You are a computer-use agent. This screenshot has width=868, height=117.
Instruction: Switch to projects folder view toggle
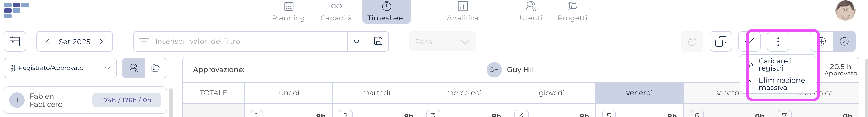click(x=155, y=68)
